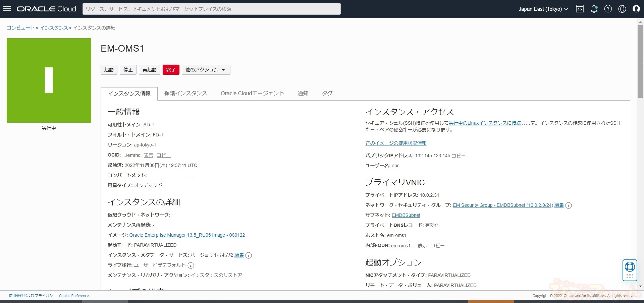
Task: Click the scrollbar down arrow
Action: tap(640, 287)
